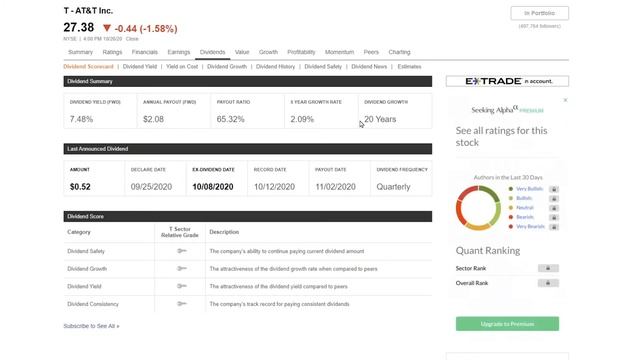Go to the Estimates sub-tab
Viewport: 640px width, 360px height.
coord(409,67)
